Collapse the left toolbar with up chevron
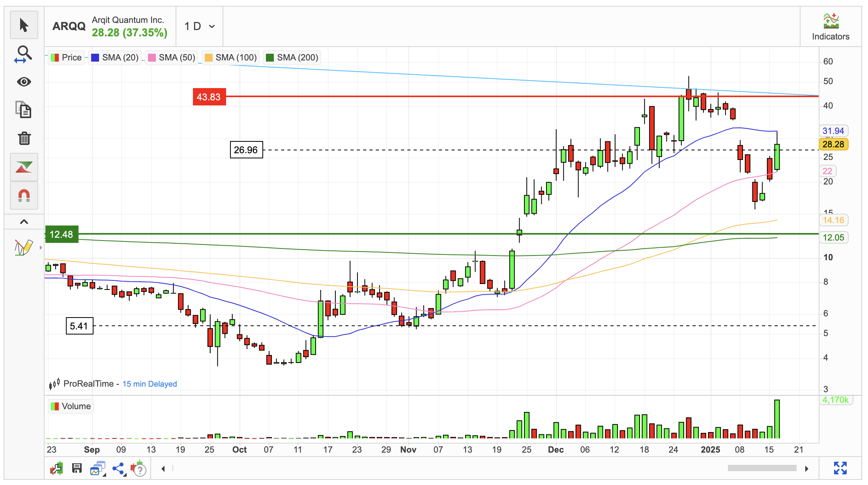868x485 pixels. (24, 222)
